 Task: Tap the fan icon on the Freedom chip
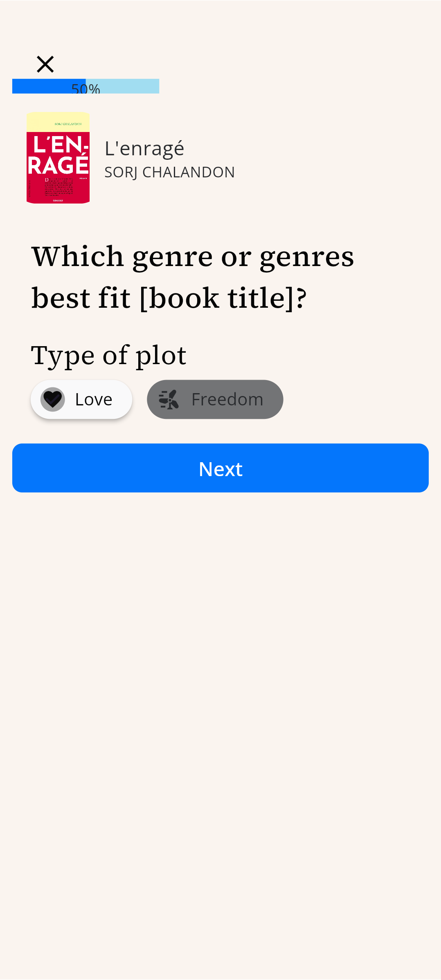169,399
